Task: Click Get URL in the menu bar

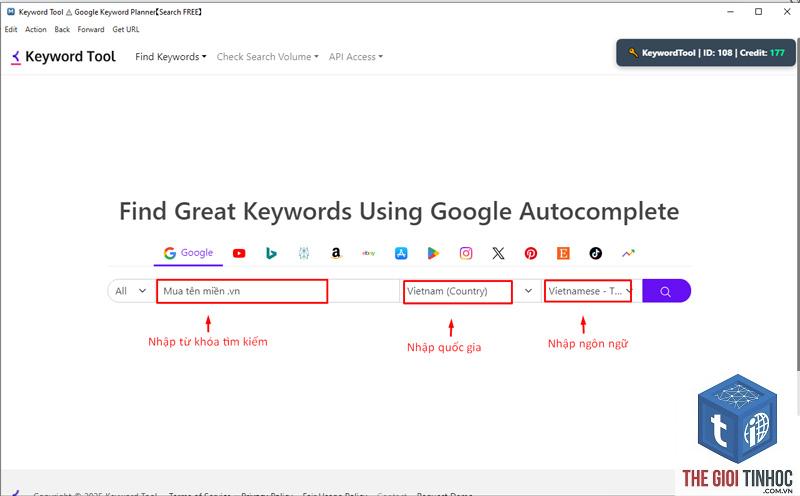Action: click(126, 30)
